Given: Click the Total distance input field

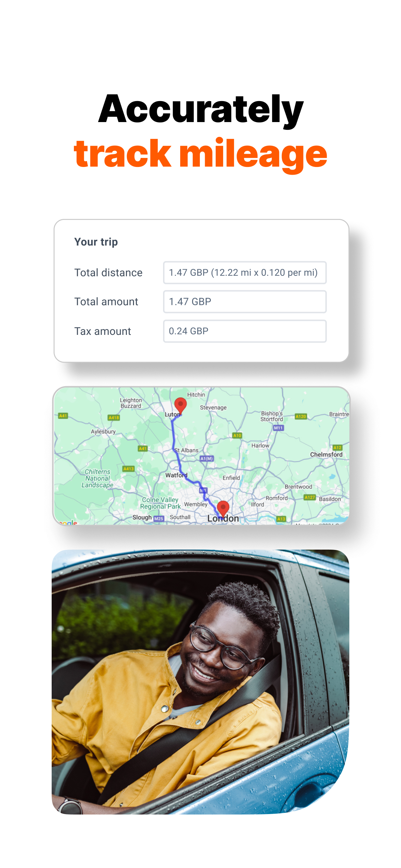Looking at the screenshot, I should point(245,272).
